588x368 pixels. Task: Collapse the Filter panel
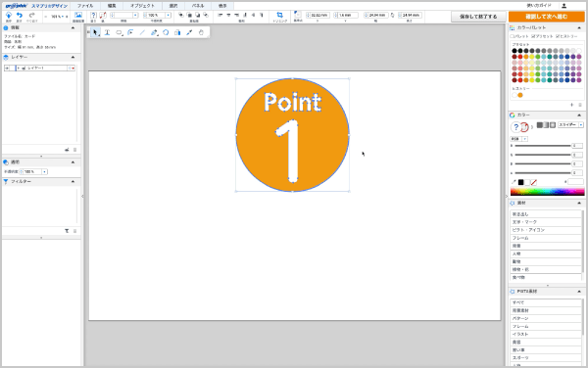pyautogui.click(x=73, y=182)
